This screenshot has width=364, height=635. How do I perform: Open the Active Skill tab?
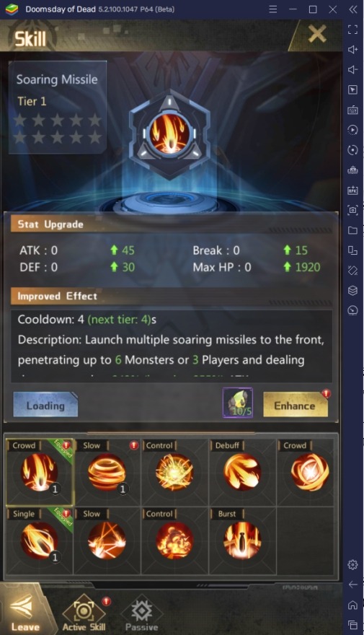(x=84, y=613)
